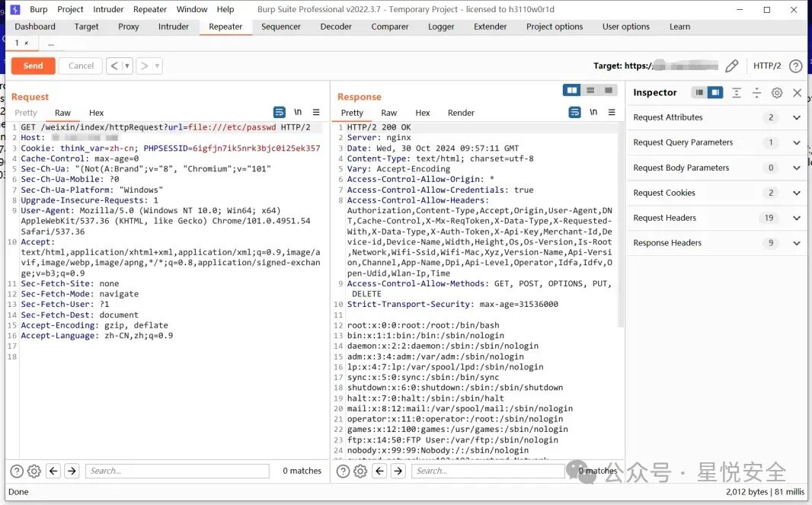Screen dimensions: 812x505
Task: Open Request pane hamburger menu
Action: tap(316, 112)
